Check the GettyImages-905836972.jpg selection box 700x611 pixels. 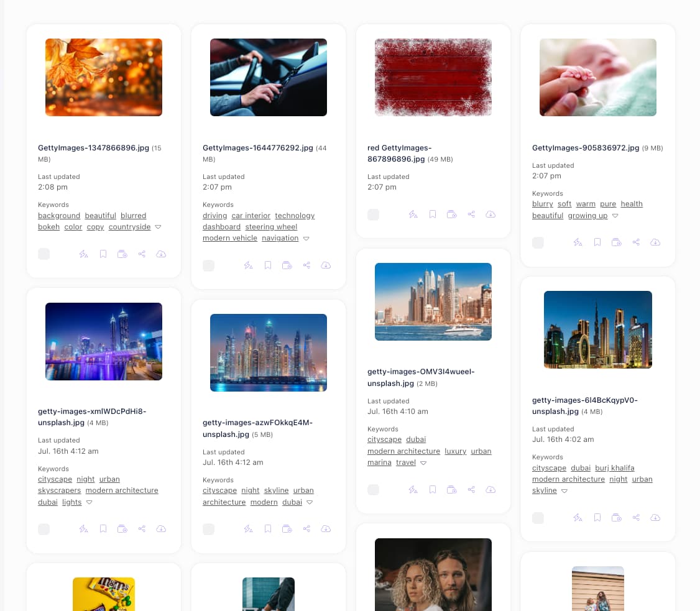(x=538, y=243)
